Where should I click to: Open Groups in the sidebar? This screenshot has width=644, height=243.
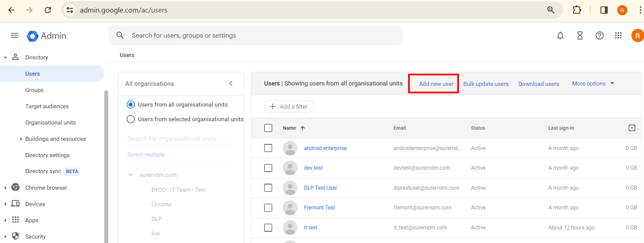pyautogui.click(x=34, y=90)
